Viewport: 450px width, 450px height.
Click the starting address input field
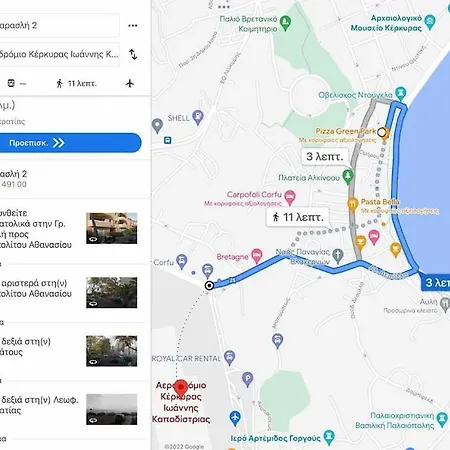click(59, 25)
